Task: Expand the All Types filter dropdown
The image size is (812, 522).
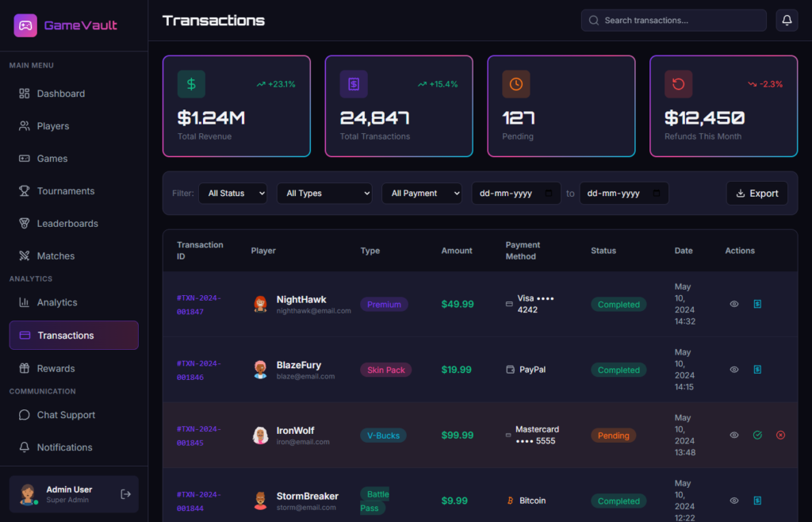Action: click(x=324, y=193)
